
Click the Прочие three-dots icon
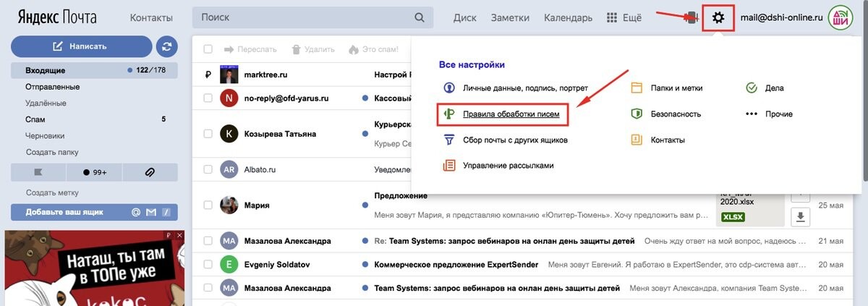click(752, 114)
